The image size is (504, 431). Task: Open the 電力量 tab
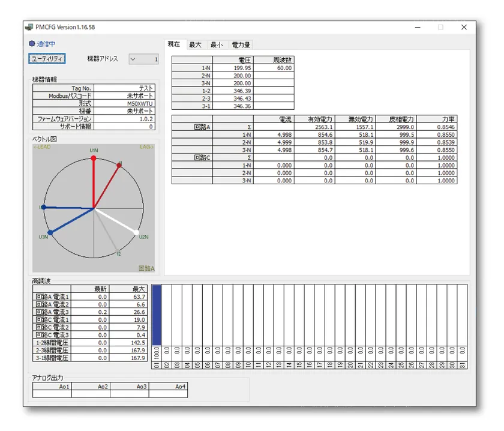(241, 44)
